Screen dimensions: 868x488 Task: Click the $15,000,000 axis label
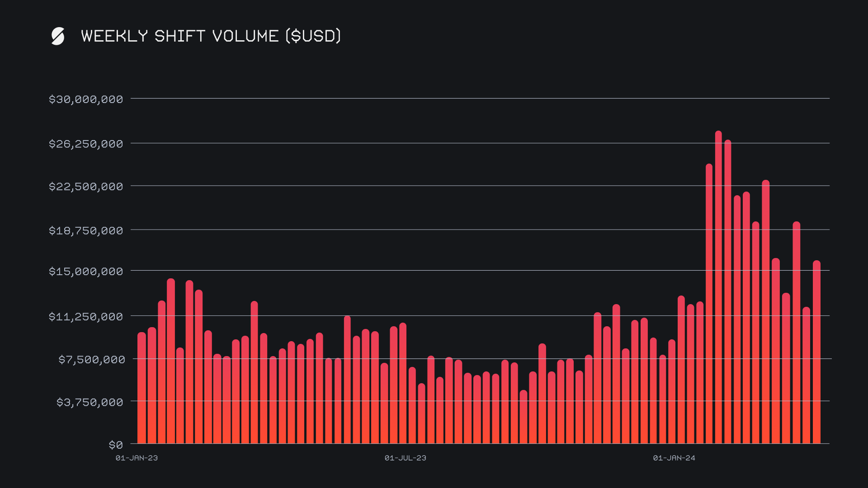86,272
